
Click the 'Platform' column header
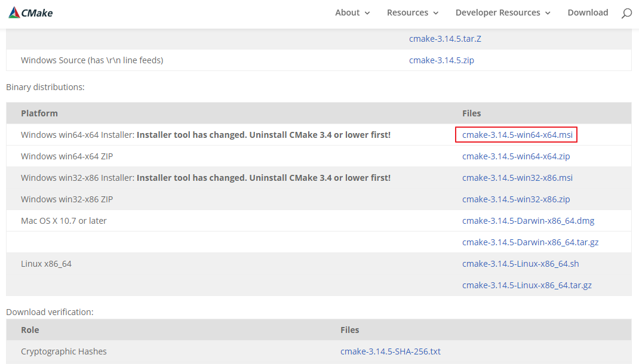point(39,113)
